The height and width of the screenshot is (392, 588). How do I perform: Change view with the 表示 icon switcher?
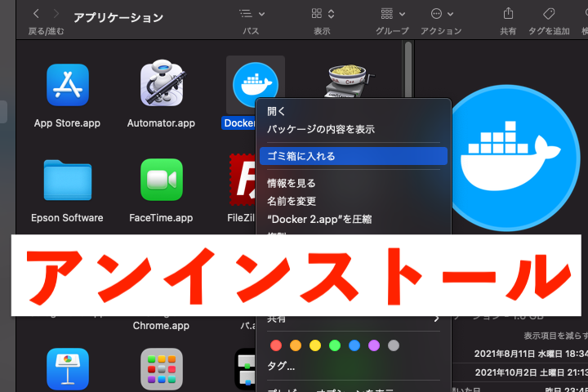pos(323,14)
